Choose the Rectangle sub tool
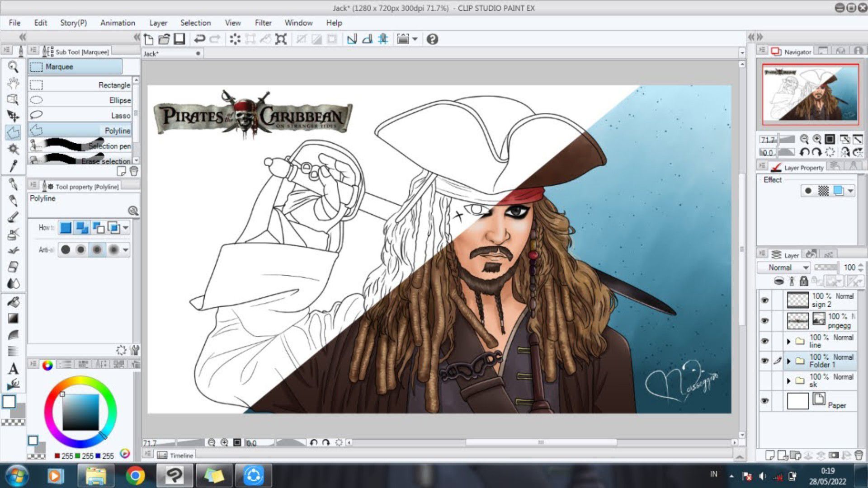 click(x=80, y=85)
